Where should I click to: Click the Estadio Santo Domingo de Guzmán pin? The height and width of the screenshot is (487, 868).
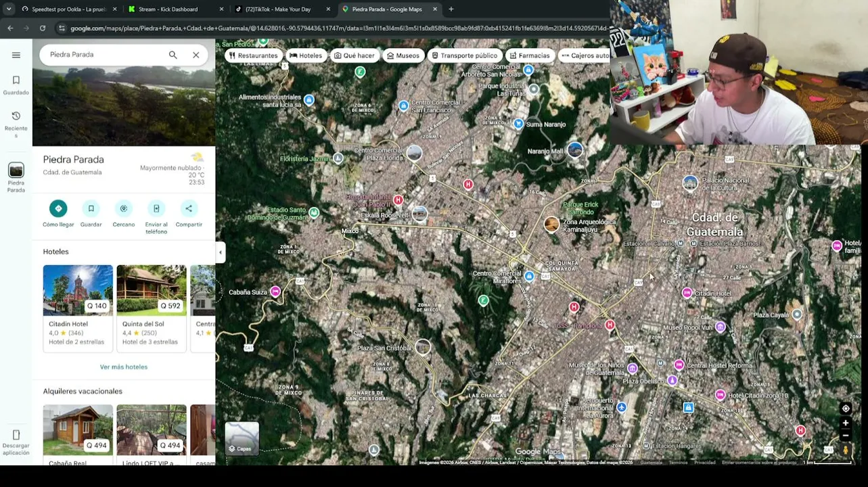pyautogui.click(x=314, y=212)
